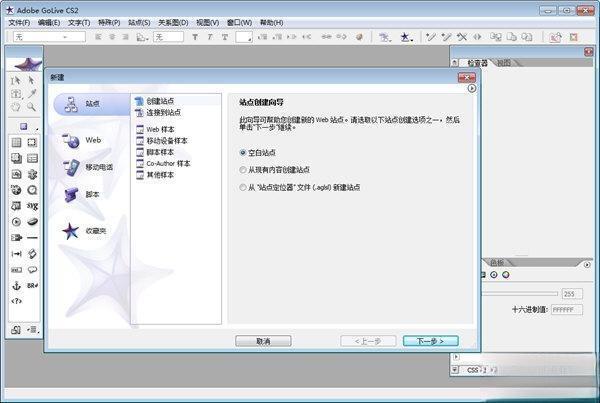Open the 关系图(D) menu

point(173,23)
